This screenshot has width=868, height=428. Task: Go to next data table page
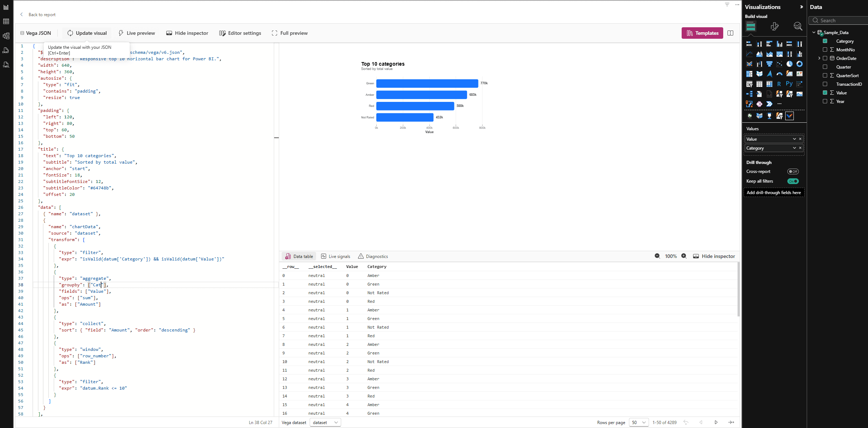point(716,423)
